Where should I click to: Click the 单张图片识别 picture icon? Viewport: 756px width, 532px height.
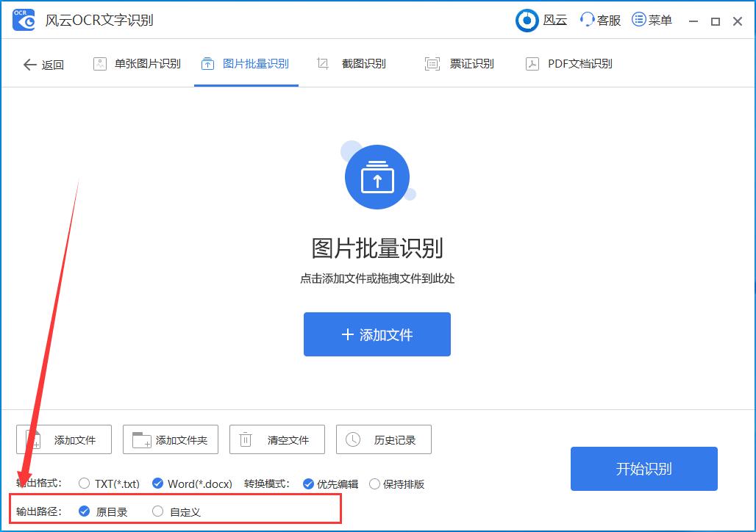(x=100, y=64)
